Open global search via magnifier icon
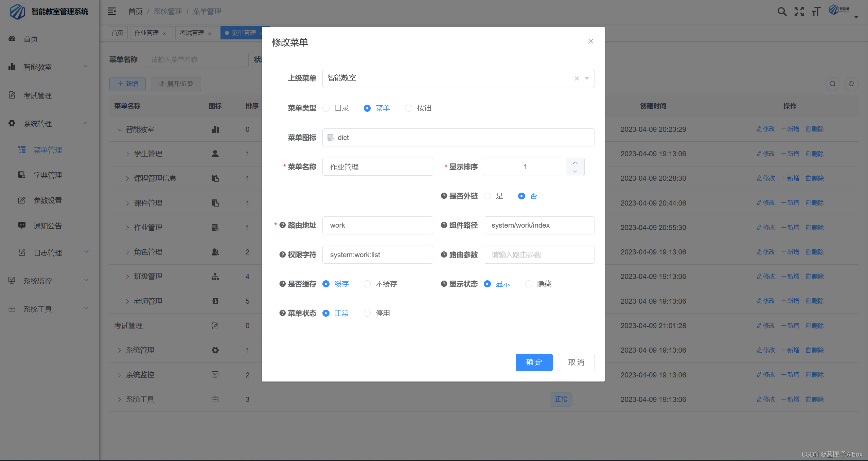868x461 pixels. 782,11
